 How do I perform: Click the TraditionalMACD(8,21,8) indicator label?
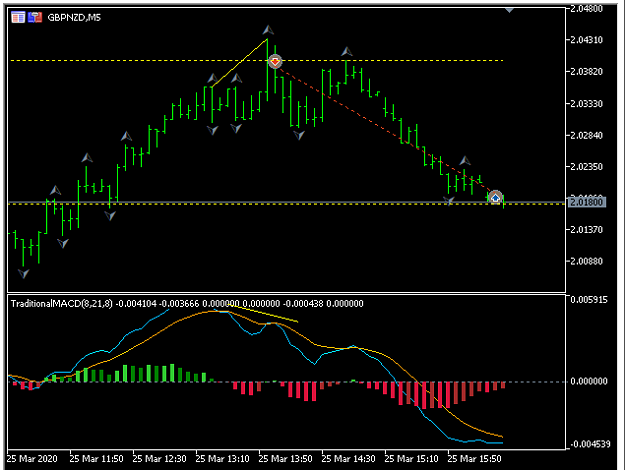(x=62, y=304)
